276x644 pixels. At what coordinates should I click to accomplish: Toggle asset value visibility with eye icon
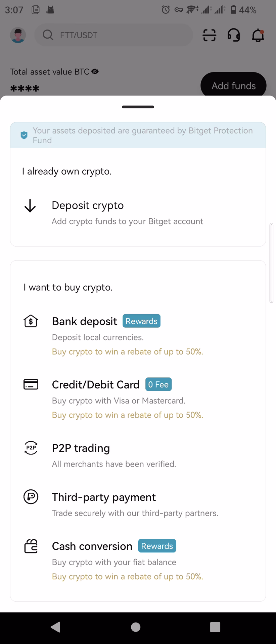(x=95, y=71)
